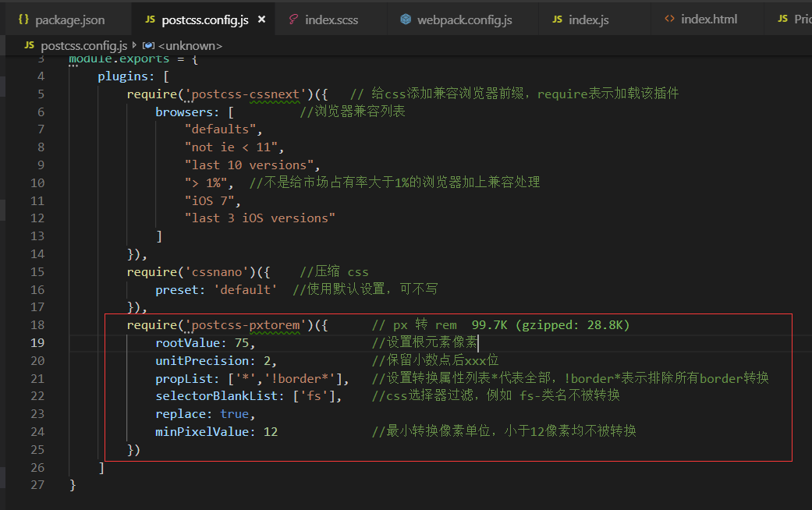The height and width of the screenshot is (510, 812).
Task: Open the <unknown> breadcrumb symbol dropdown
Action: 190,46
